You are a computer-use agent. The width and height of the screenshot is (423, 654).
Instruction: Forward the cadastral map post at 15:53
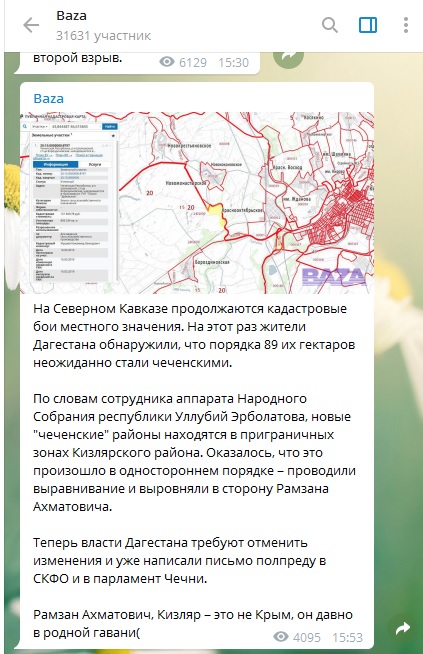(x=403, y=628)
